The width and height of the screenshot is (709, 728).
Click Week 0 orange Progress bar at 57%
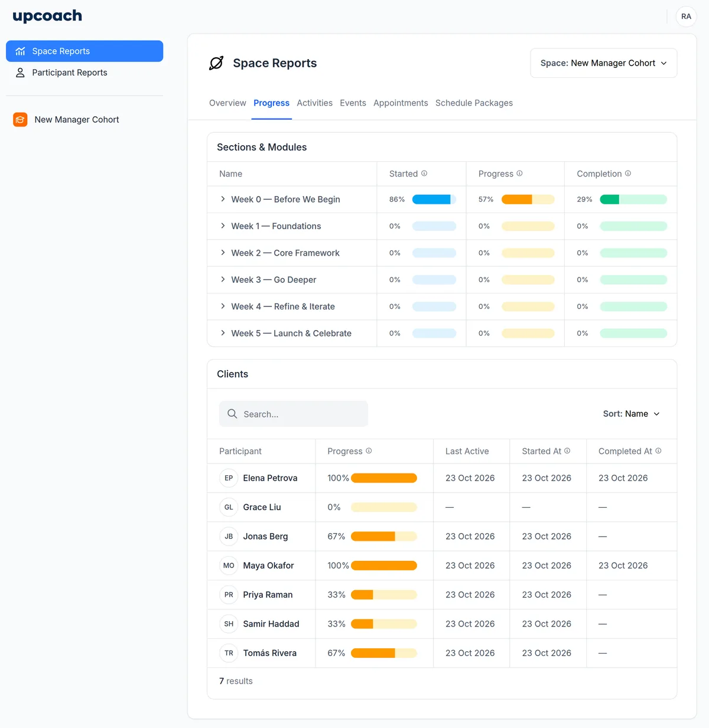pyautogui.click(x=528, y=200)
